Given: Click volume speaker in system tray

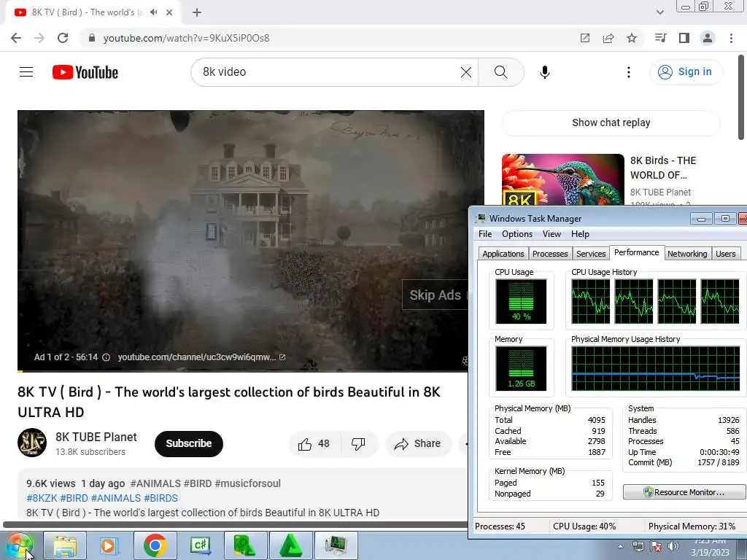Looking at the screenshot, I should 673,547.
